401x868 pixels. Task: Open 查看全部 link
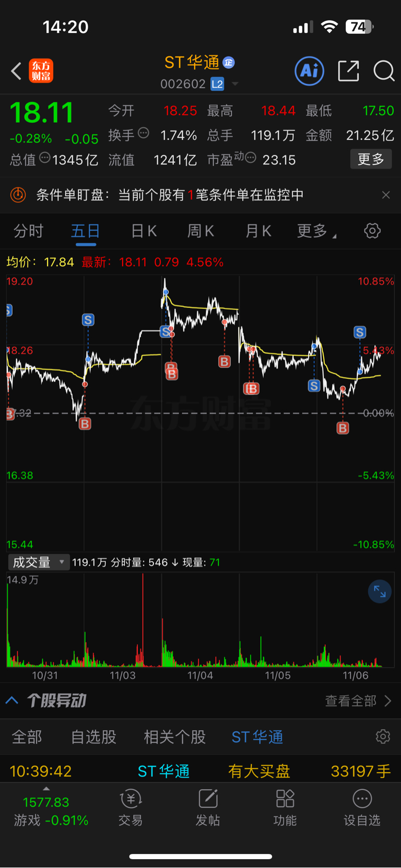click(x=358, y=700)
